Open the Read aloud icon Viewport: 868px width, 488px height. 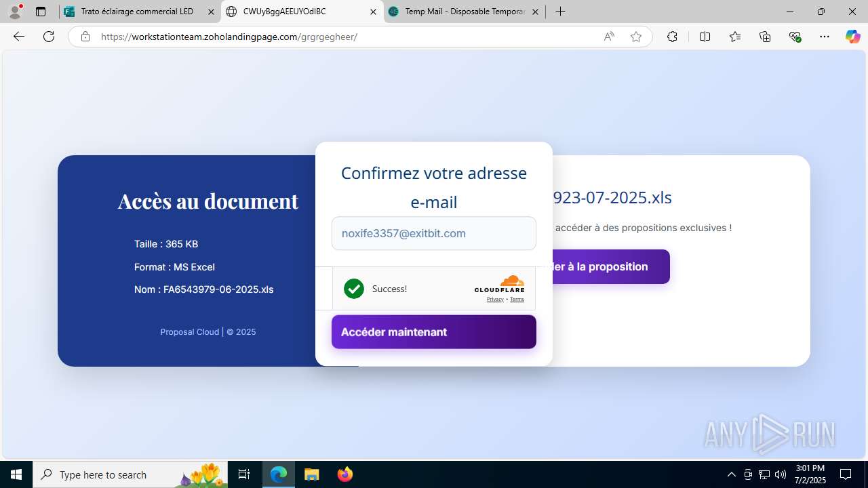point(609,37)
